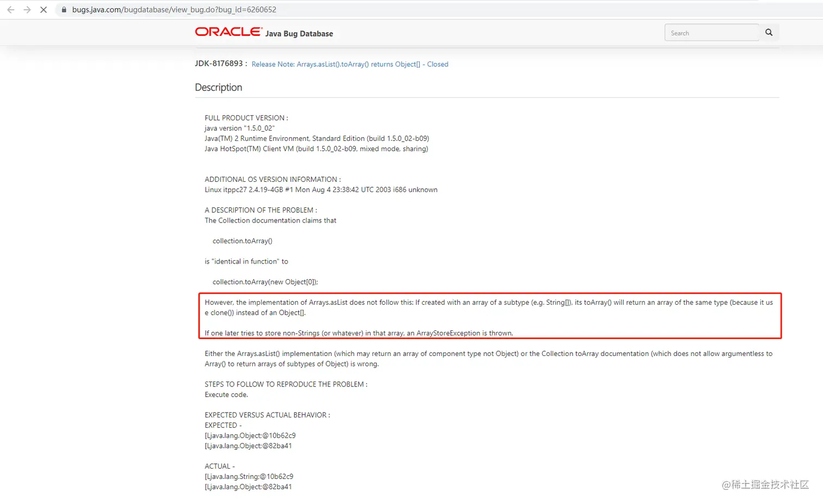Click the ADDITIONAL OS VERSION INFORMATION line

tap(273, 180)
